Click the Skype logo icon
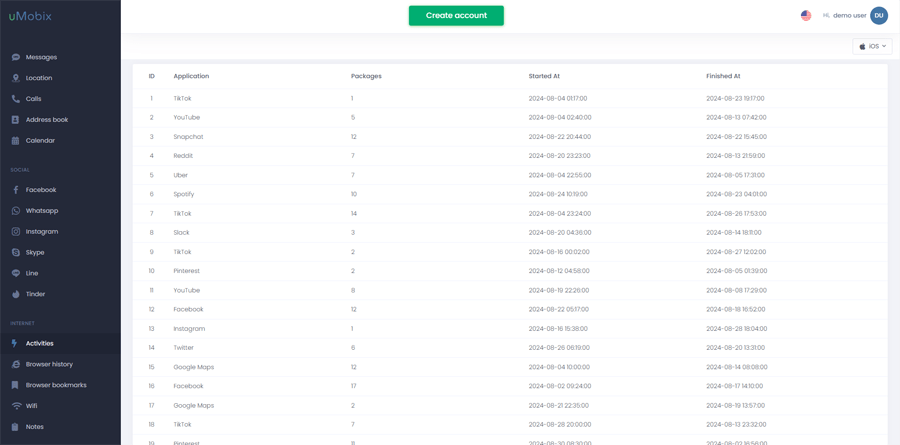 15,253
